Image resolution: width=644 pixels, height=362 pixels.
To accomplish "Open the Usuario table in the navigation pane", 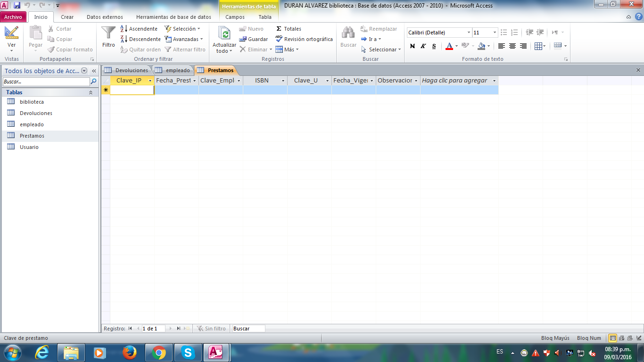I will tap(29, 147).
